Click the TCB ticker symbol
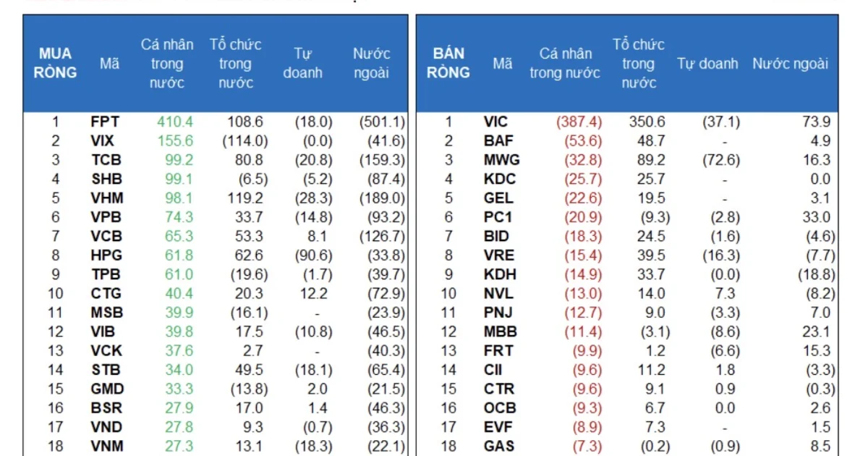 point(106,160)
